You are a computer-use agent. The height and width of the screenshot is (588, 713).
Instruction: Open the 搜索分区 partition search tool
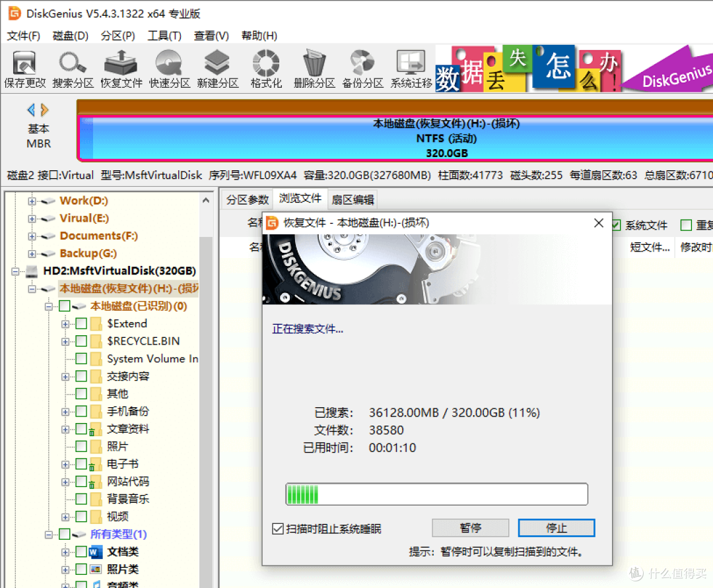(x=73, y=69)
